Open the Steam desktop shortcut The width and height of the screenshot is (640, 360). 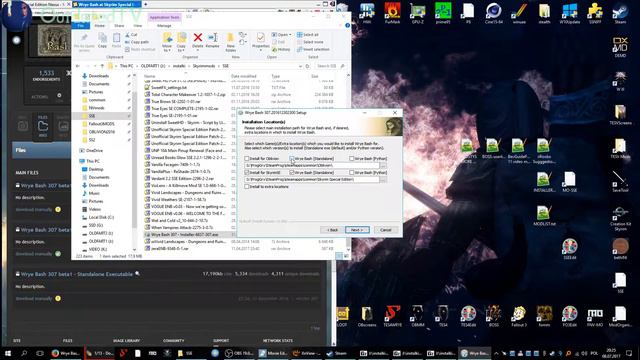pos(620,13)
